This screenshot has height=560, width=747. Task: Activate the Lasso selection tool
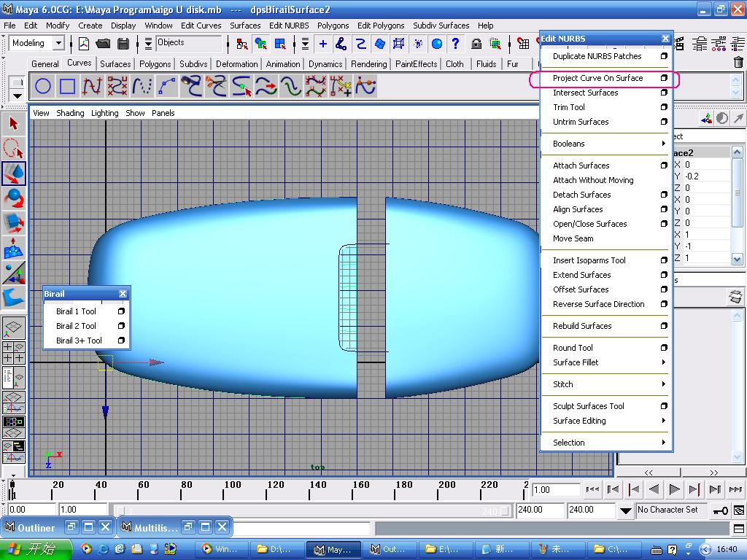(13, 149)
